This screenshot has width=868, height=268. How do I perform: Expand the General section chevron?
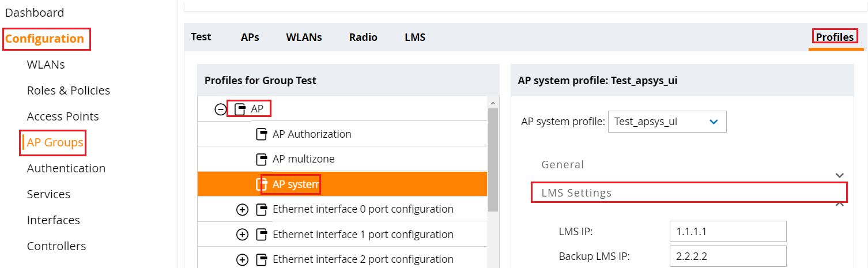[840, 175]
